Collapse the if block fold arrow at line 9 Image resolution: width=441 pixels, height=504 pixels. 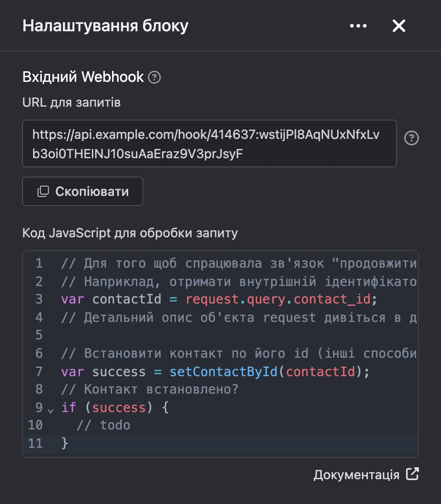pos(51,411)
